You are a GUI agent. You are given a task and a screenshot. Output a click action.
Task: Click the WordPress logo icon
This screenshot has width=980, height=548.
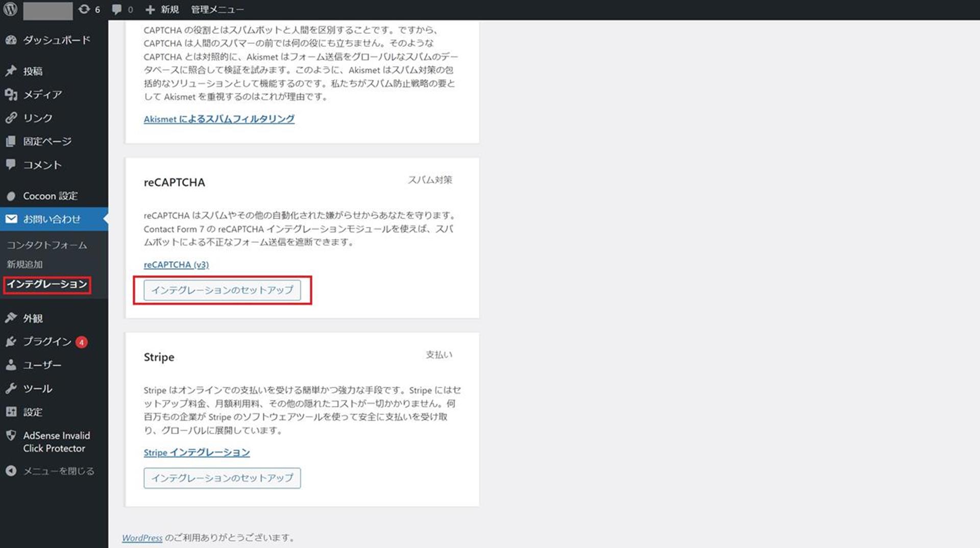(10, 9)
